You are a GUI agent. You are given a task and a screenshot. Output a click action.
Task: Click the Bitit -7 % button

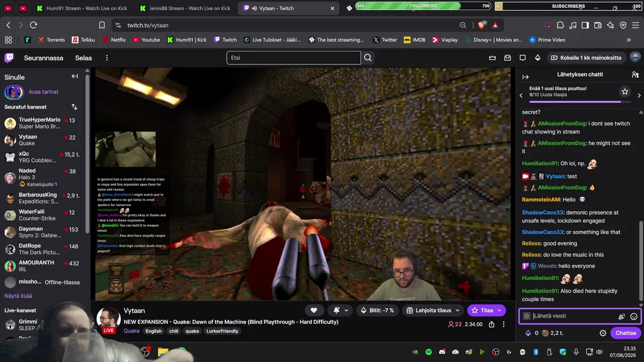[x=377, y=310]
